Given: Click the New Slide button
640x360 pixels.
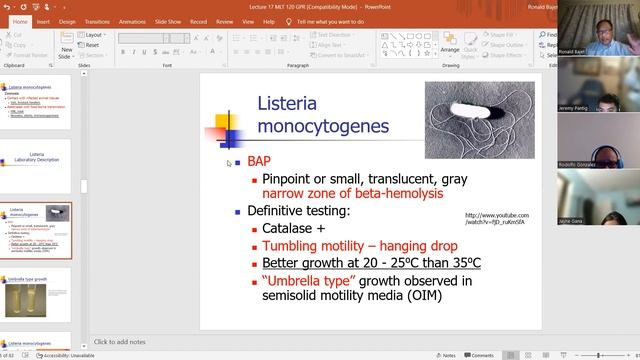Looking at the screenshot, I should click(67, 46).
